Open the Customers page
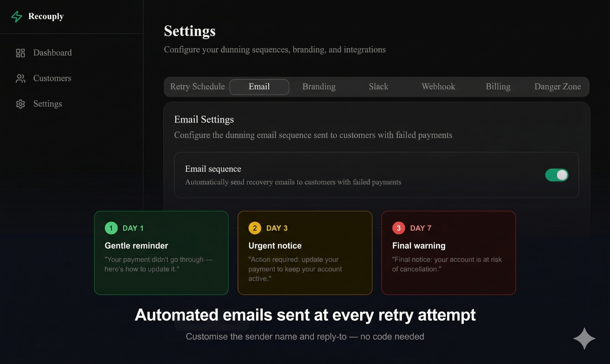 [52, 78]
